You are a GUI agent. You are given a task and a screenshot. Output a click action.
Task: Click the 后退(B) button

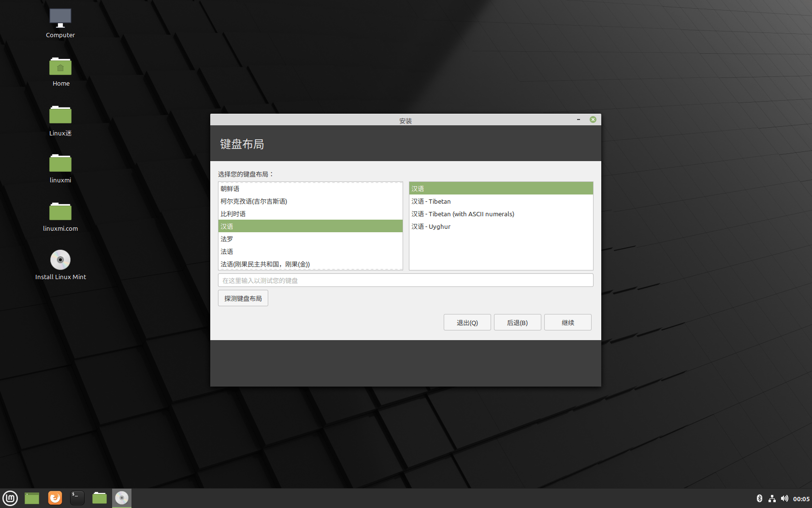tap(517, 322)
